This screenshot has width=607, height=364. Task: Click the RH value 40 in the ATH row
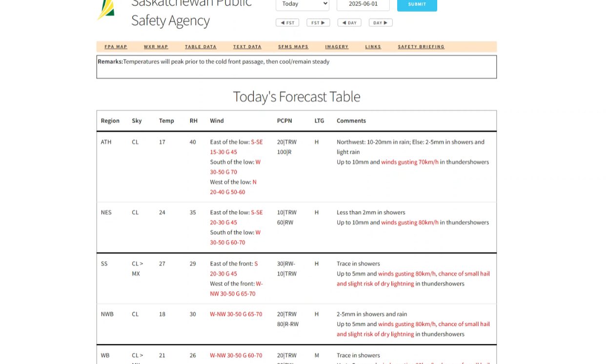193,142
